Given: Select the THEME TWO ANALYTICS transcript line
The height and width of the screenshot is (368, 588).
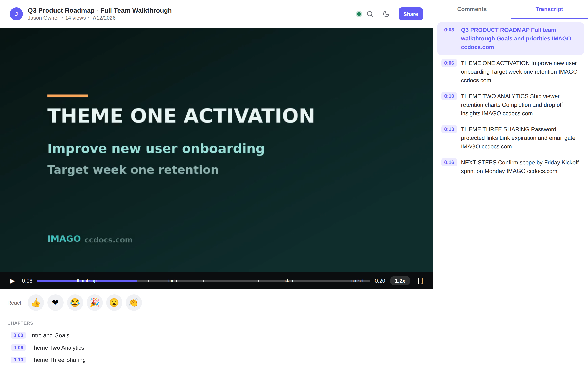Looking at the screenshot, I should tap(510, 105).
